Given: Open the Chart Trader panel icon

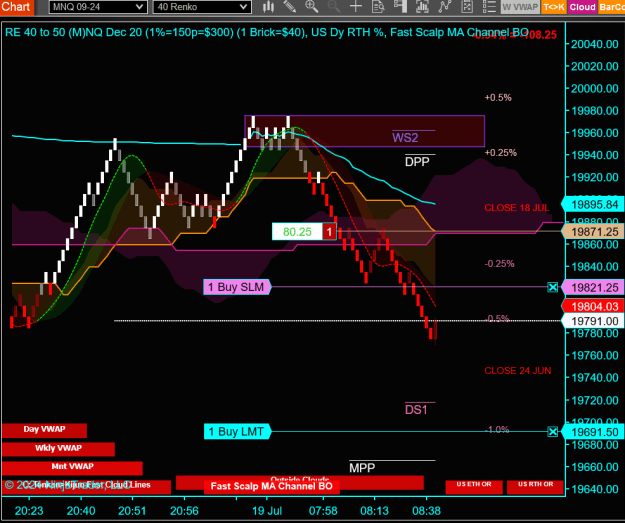Looking at the screenshot, I should tap(400, 6).
